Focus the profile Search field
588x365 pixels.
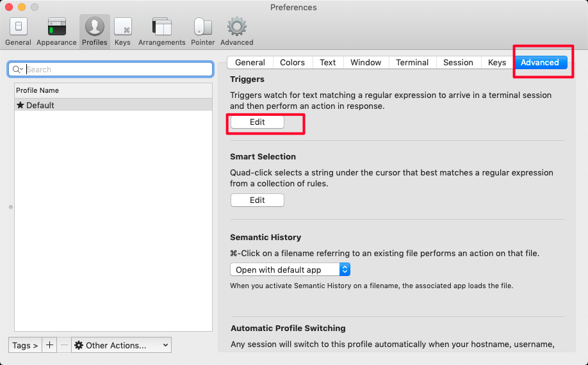(x=110, y=69)
